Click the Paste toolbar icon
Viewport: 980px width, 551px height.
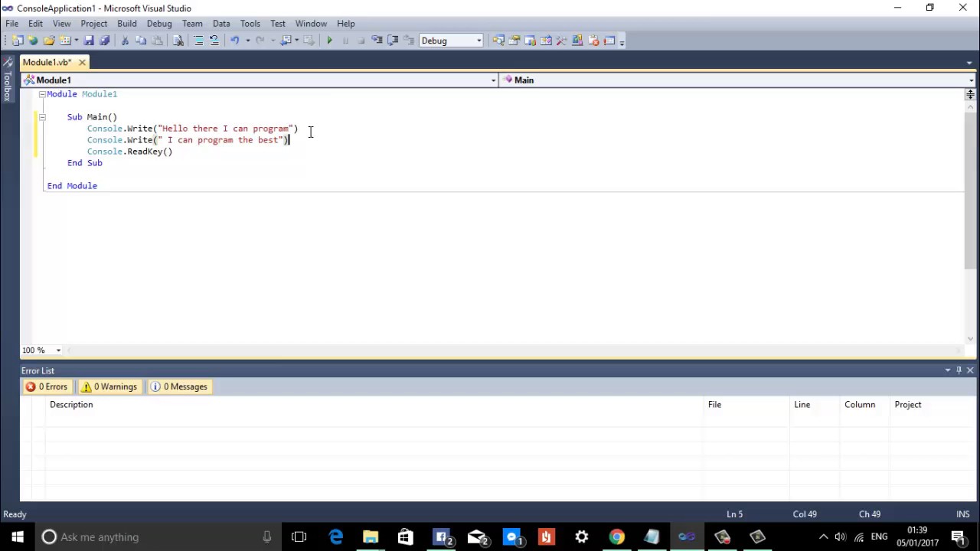coord(157,41)
